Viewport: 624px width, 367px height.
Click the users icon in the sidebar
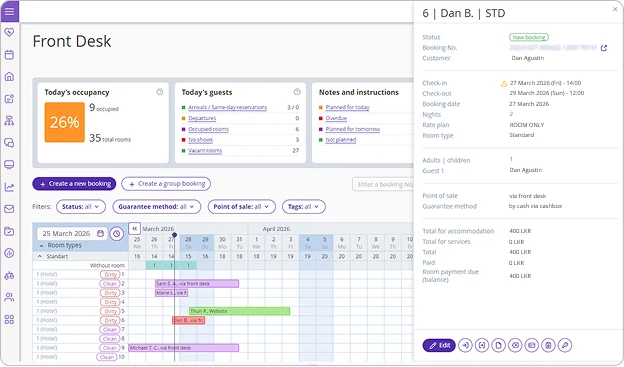[x=9, y=297]
